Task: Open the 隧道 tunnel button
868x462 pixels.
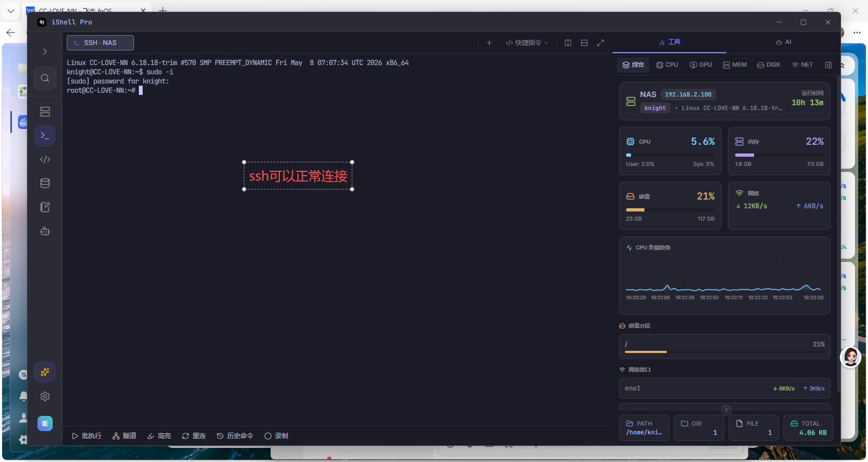Action: coord(124,436)
